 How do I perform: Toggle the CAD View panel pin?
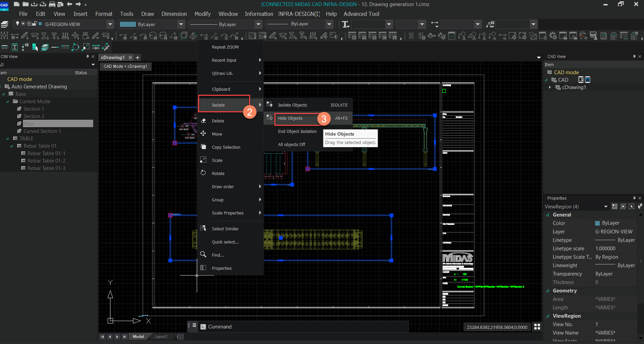634,56
